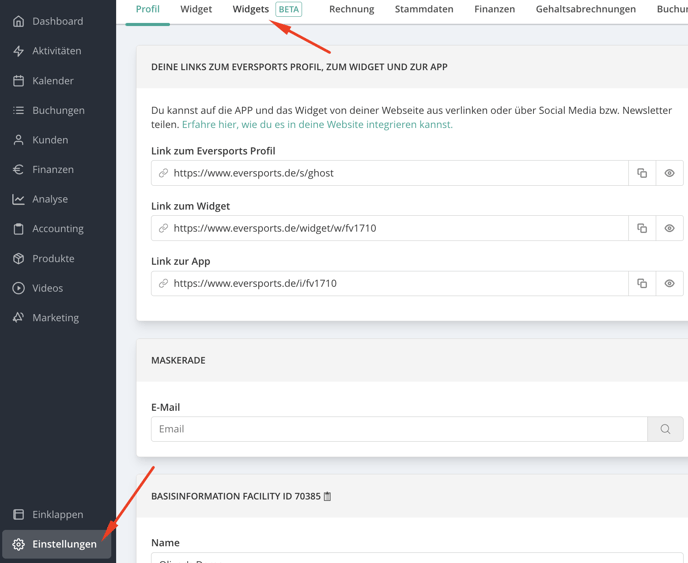Viewport: 688px width, 563px height.
Task: Click the Maskerade Email input field
Action: pos(399,429)
